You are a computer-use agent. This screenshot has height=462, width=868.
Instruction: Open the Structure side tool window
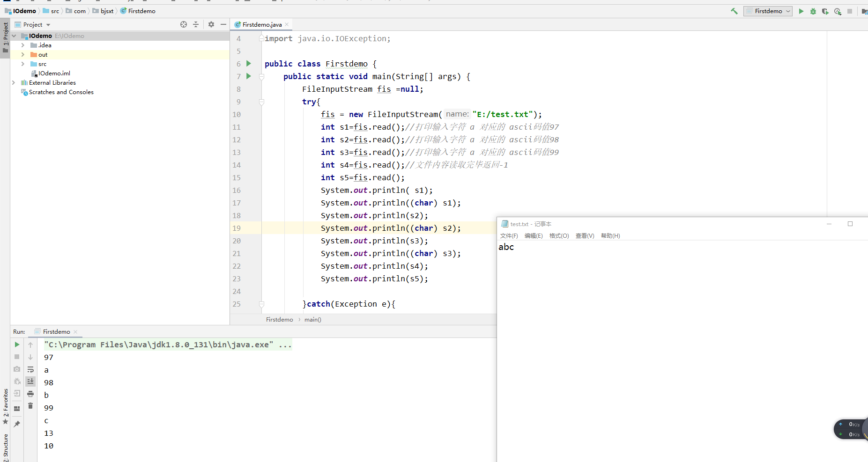point(5,447)
